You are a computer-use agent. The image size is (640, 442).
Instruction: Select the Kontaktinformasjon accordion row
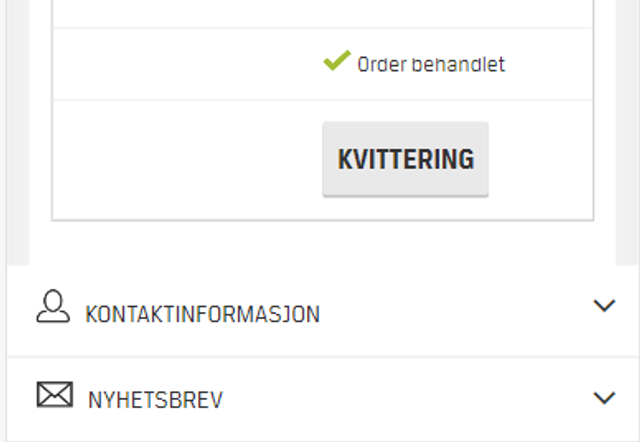tap(400, 312)
